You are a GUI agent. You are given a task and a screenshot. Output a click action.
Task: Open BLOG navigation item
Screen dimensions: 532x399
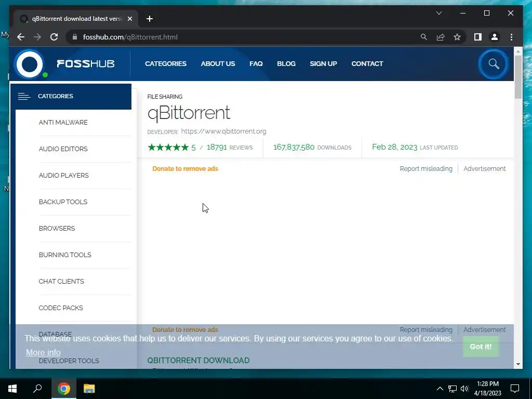pos(286,64)
